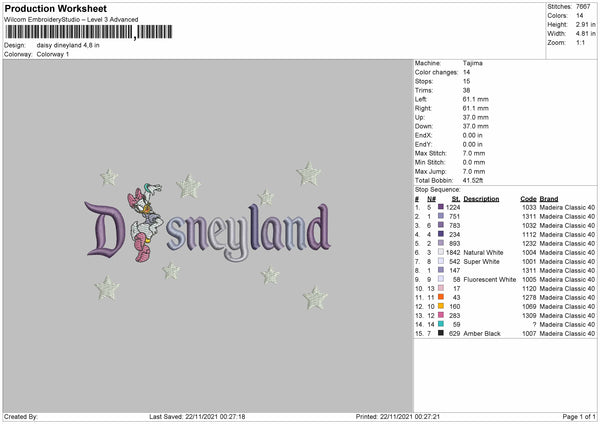
Task: Click the Daisy Duck figure in the design preview
Action: (x=145, y=222)
